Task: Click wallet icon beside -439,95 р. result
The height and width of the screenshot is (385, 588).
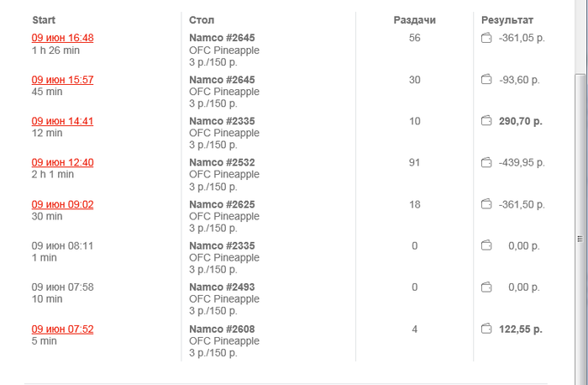Action: [x=486, y=162]
